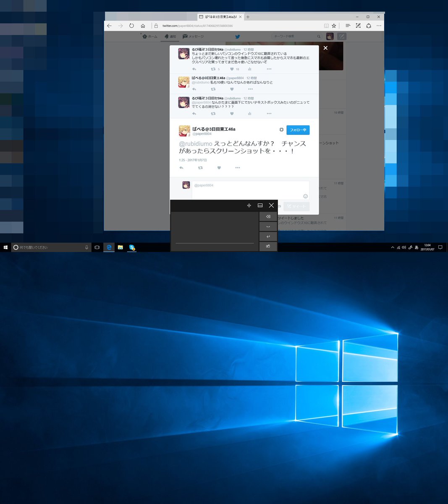
Task: Open Twitter 通知 notifications item
Action: 170,37
